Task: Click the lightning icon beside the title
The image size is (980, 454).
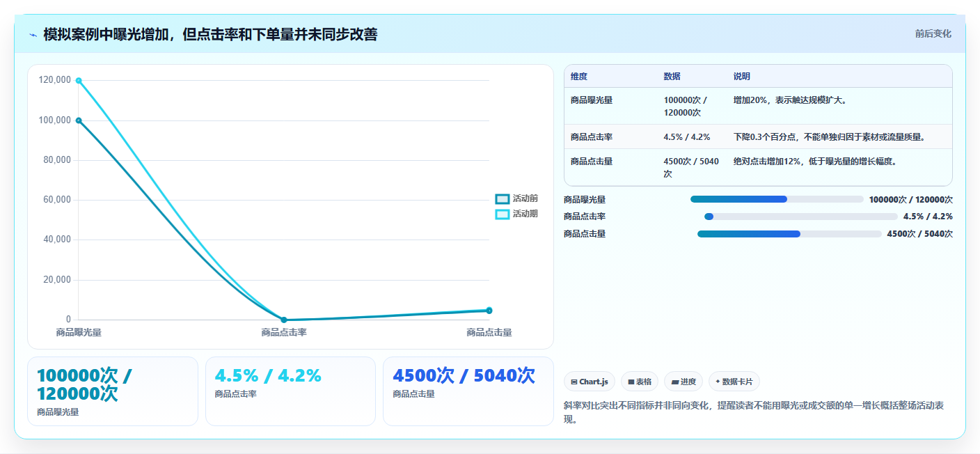Action: point(33,35)
